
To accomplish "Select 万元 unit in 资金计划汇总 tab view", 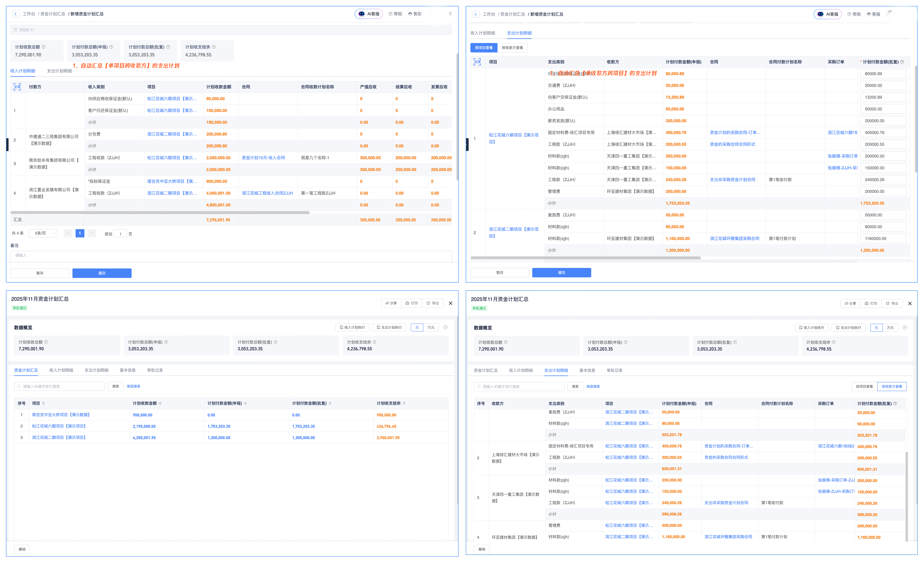I will coord(431,327).
